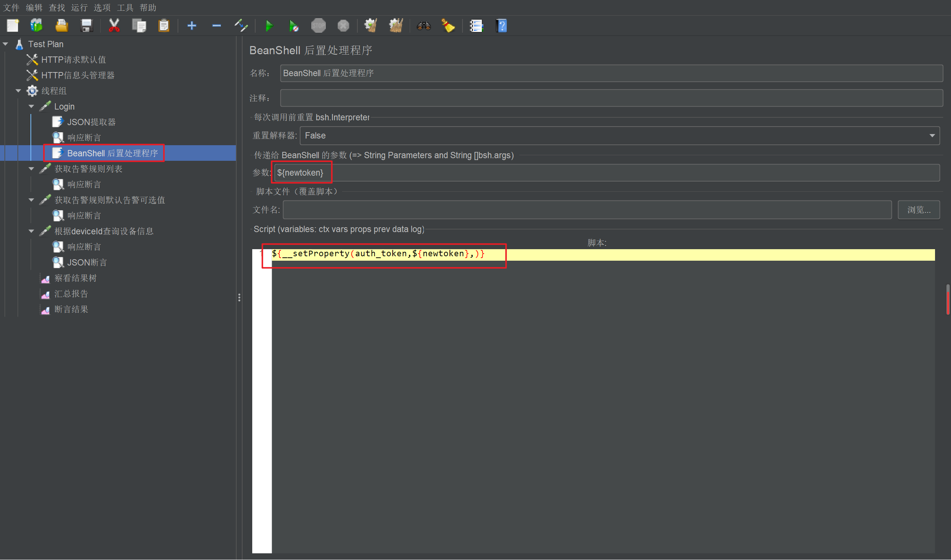Select the 汇总报告 listener
This screenshot has height=560, width=951.
point(71,294)
